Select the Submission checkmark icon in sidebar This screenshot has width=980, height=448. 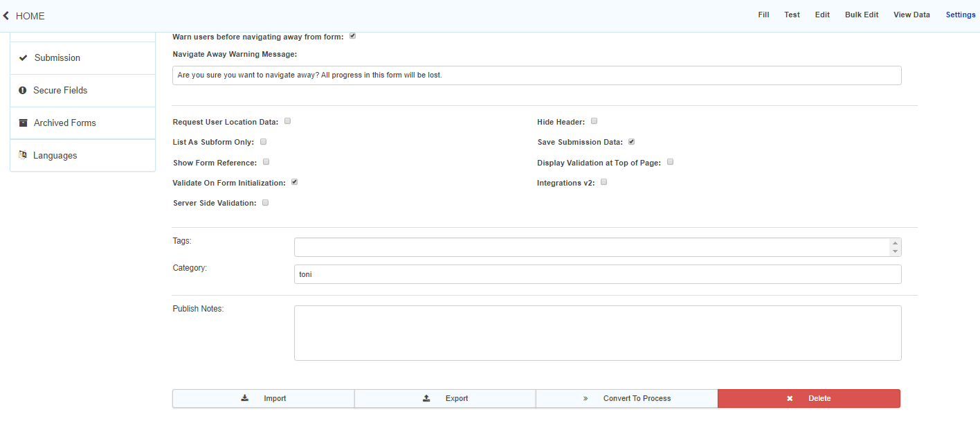tap(24, 58)
